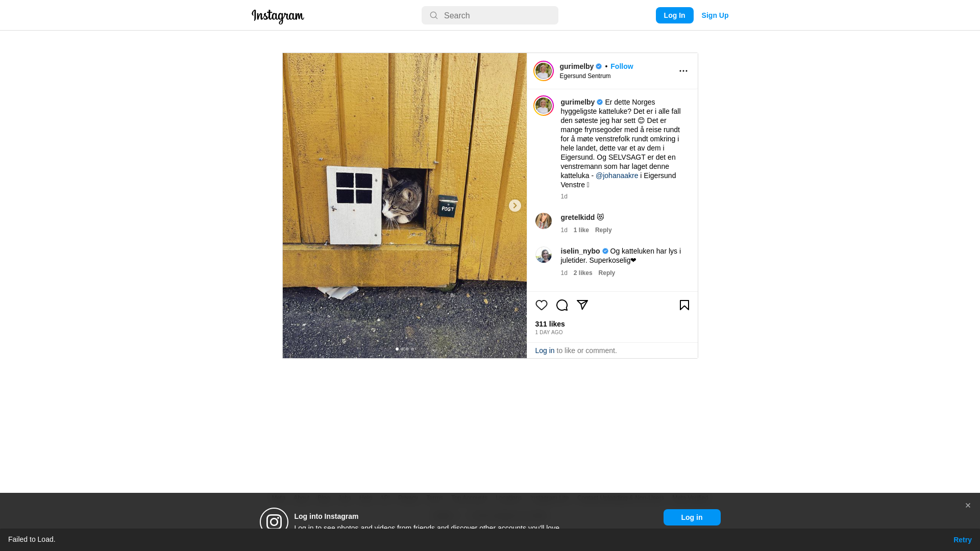Click Retry on the failed load bar

point(962,540)
